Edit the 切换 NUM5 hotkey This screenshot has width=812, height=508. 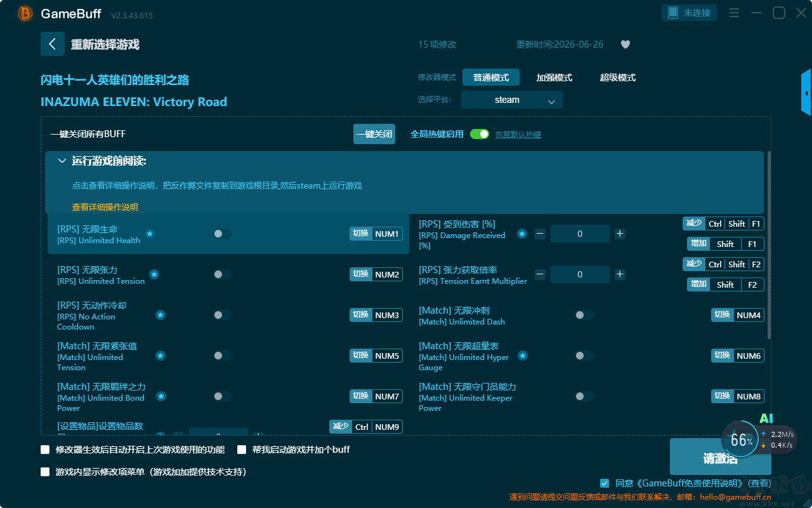pos(376,356)
